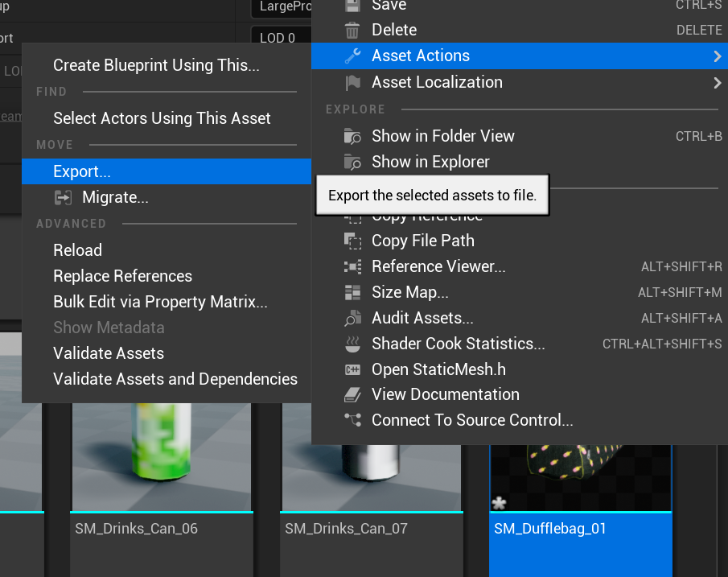Choose Open StaticMesh.h
Viewport: 728px width, 577px height.
point(520,369)
